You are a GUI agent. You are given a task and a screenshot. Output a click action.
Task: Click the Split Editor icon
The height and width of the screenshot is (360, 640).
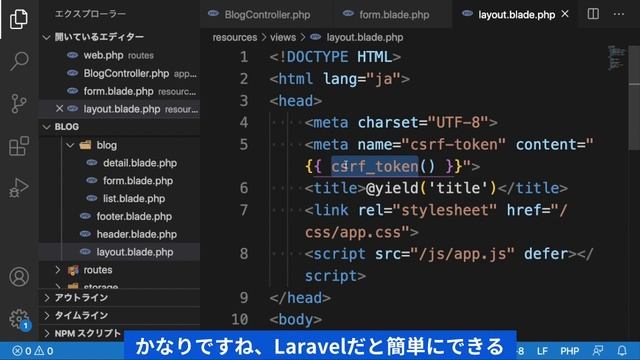593,14
